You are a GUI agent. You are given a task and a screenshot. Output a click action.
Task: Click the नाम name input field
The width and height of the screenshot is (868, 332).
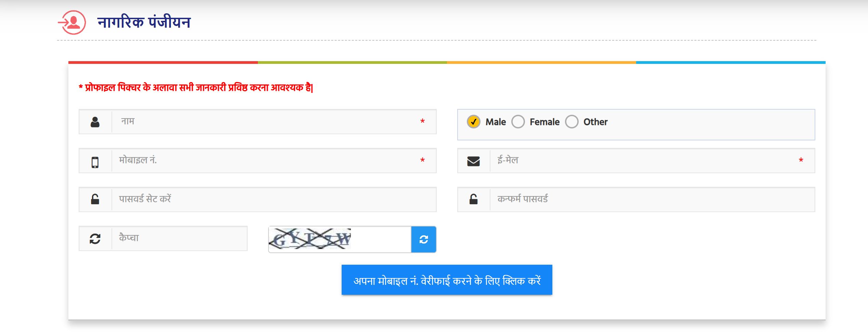coord(267,122)
